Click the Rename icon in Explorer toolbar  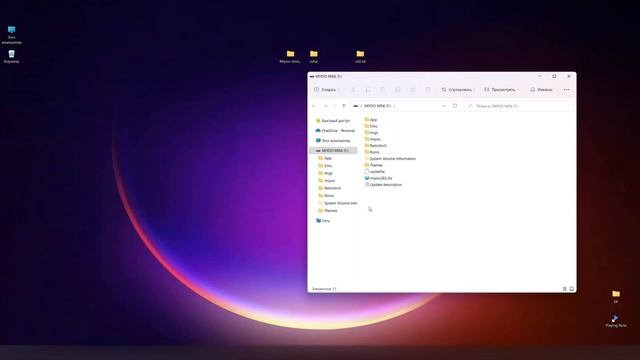pyautogui.click(x=398, y=89)
